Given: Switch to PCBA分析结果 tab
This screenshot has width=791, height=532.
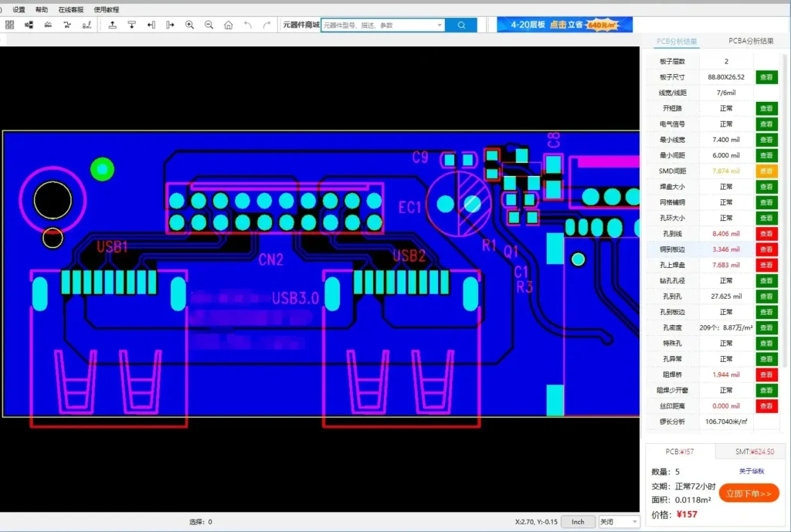Looking at the screenshot, I should (750, 42).
